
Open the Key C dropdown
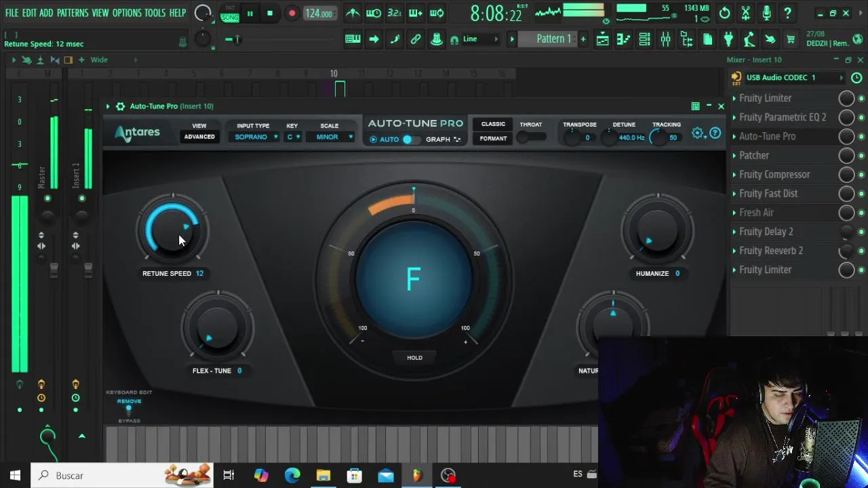click(x=293, y=137)
